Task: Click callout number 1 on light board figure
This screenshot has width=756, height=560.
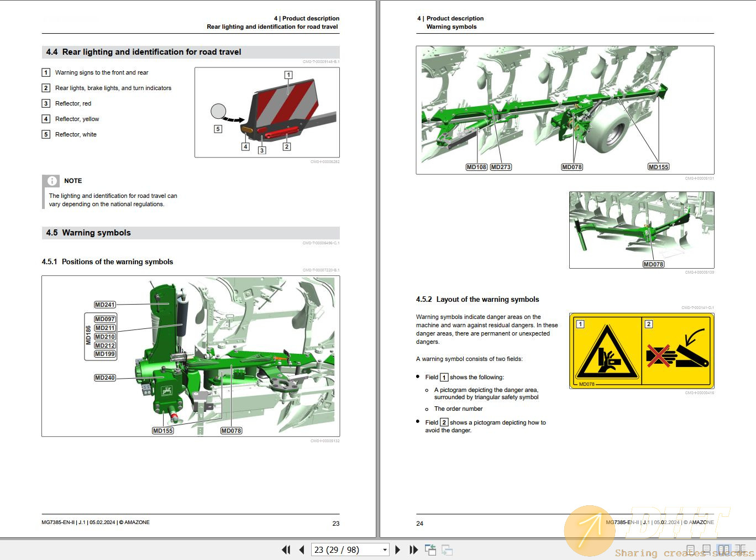Action: 288,75
